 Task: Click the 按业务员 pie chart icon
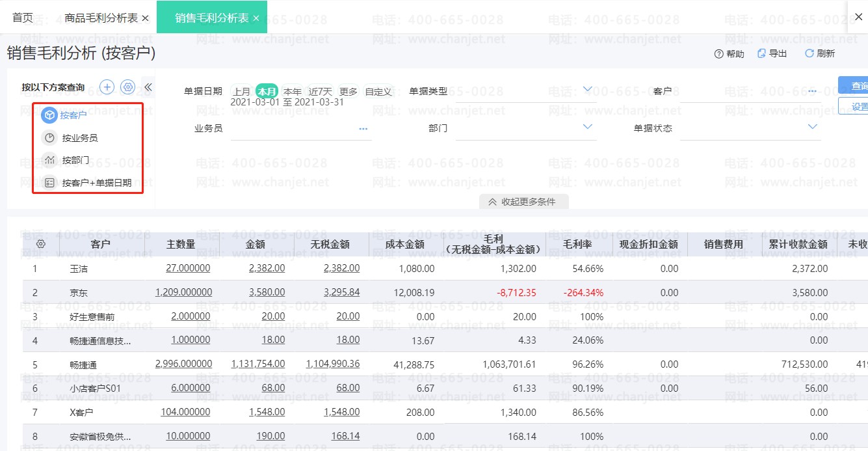point(49,138)
